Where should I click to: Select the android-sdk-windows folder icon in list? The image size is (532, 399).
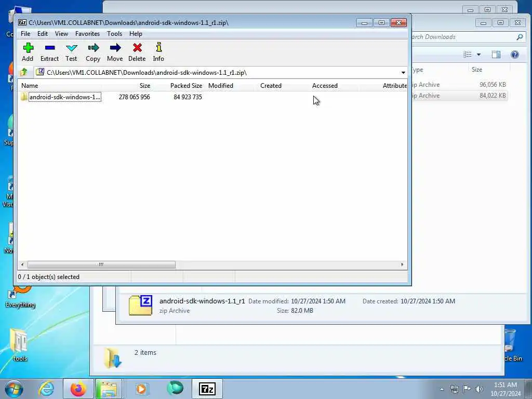[24, 97]
